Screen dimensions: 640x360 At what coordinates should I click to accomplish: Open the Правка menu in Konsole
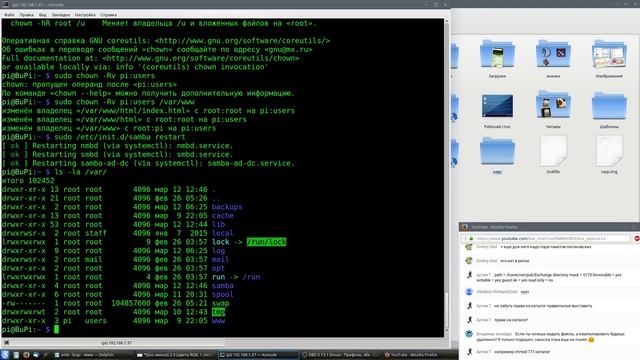27,15
